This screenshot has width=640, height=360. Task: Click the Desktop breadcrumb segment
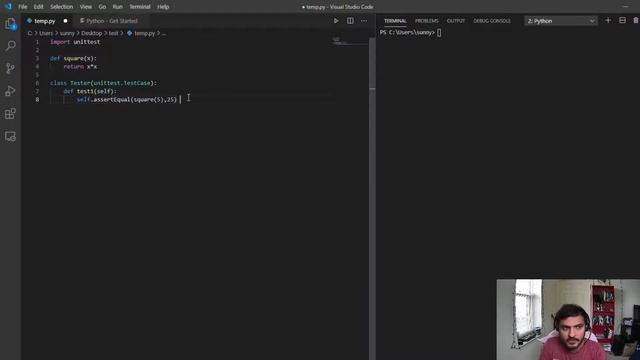click(91, 33)
